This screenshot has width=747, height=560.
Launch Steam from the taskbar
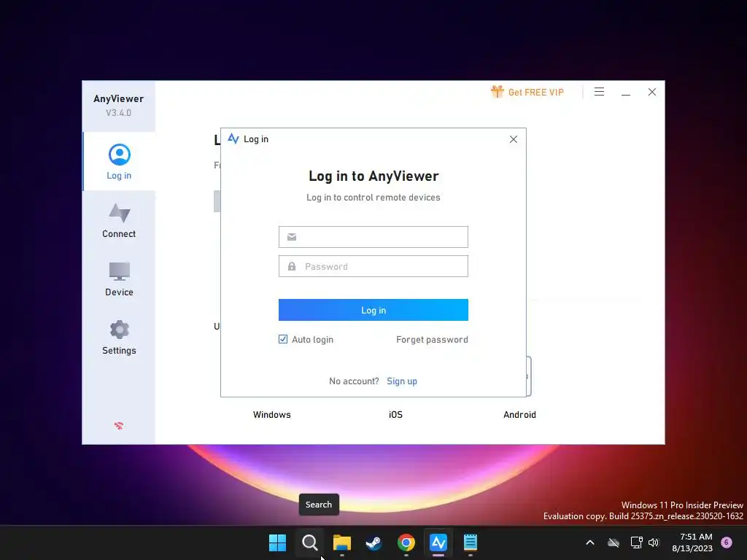point(373,542)
